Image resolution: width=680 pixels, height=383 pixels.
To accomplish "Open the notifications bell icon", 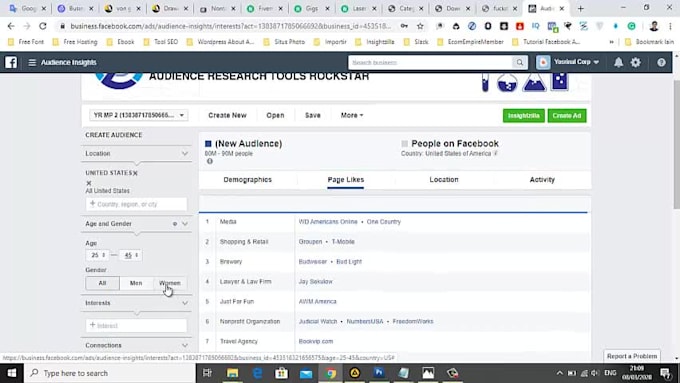I will 618,62.
